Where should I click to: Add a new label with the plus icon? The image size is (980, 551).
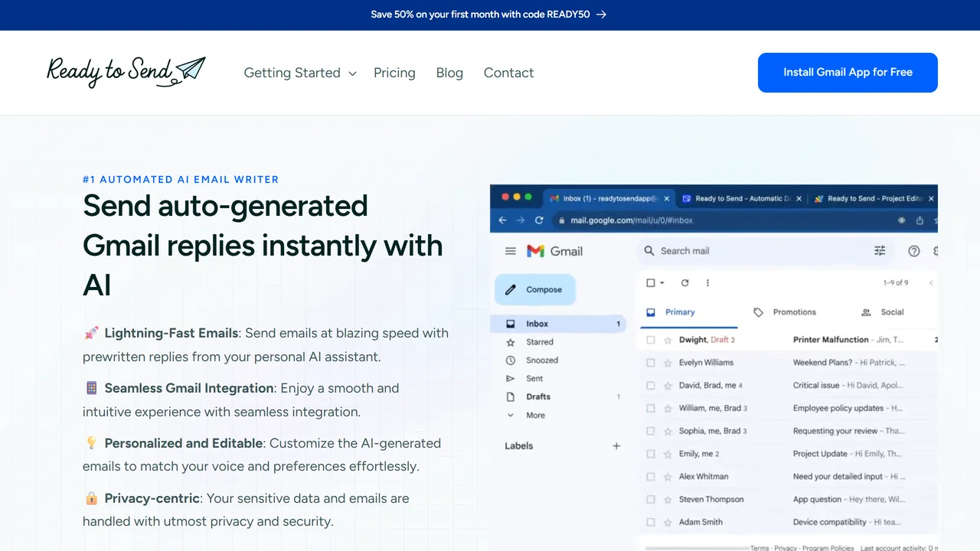[616, 446]
